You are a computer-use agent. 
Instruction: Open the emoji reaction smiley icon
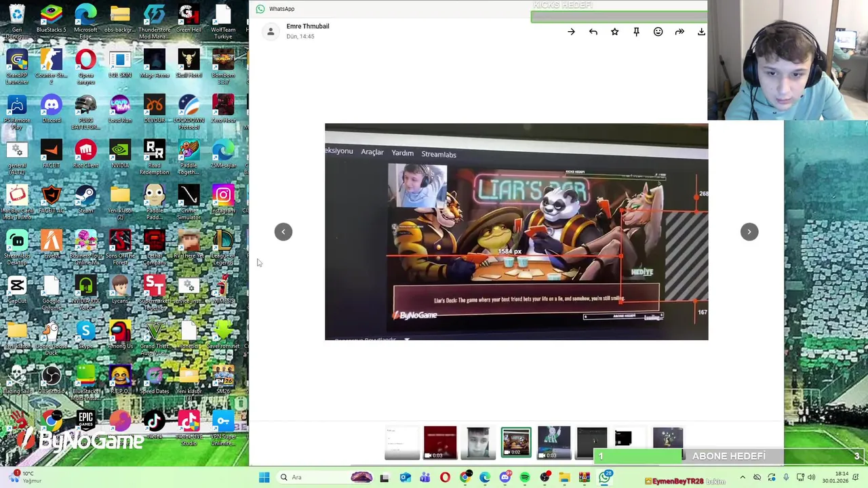coord(658,32)
